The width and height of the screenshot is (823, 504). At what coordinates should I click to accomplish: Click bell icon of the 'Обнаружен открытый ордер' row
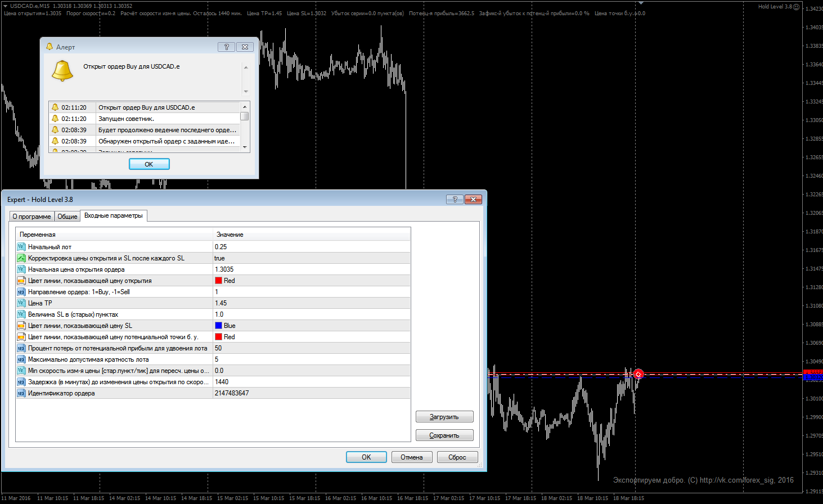coord(55,141)
